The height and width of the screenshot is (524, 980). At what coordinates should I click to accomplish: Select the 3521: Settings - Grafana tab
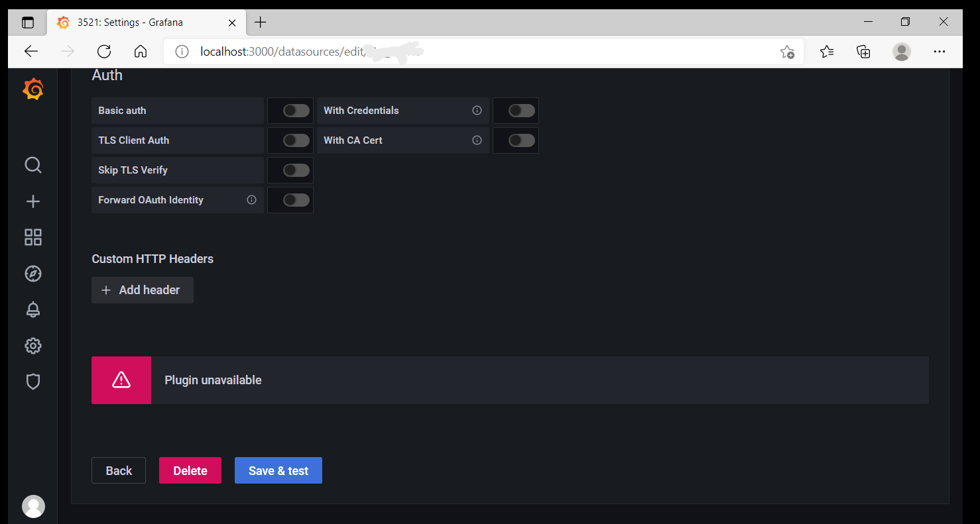click(146, 23)
